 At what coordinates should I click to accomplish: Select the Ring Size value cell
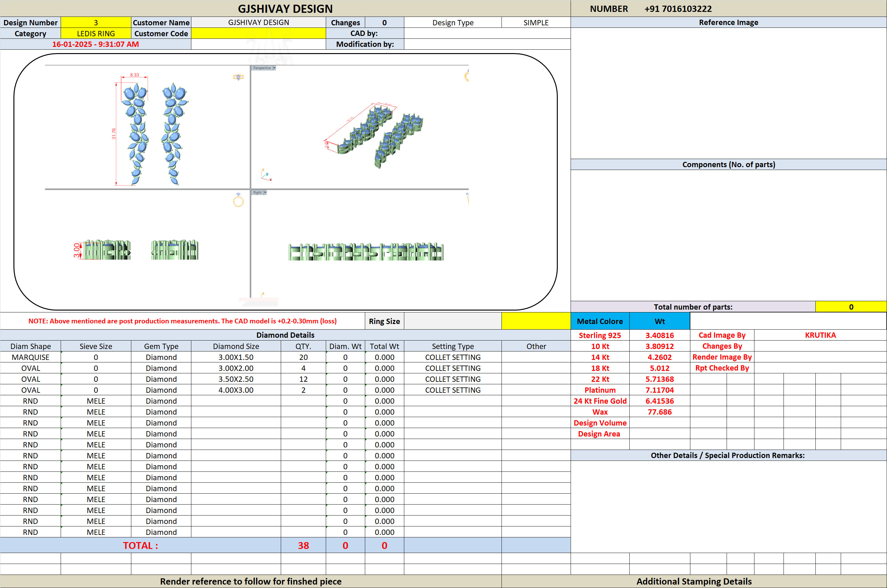[x=452, y=321]
